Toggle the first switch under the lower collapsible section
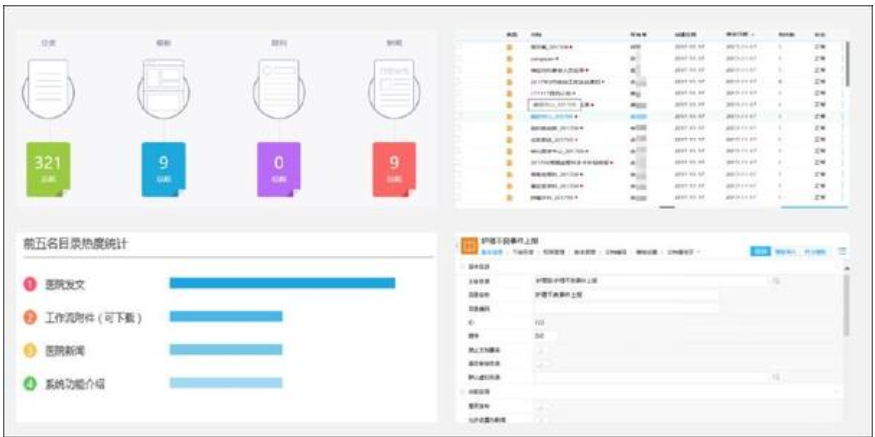Viewport: 875px width, 437px height. pos(542,407)
